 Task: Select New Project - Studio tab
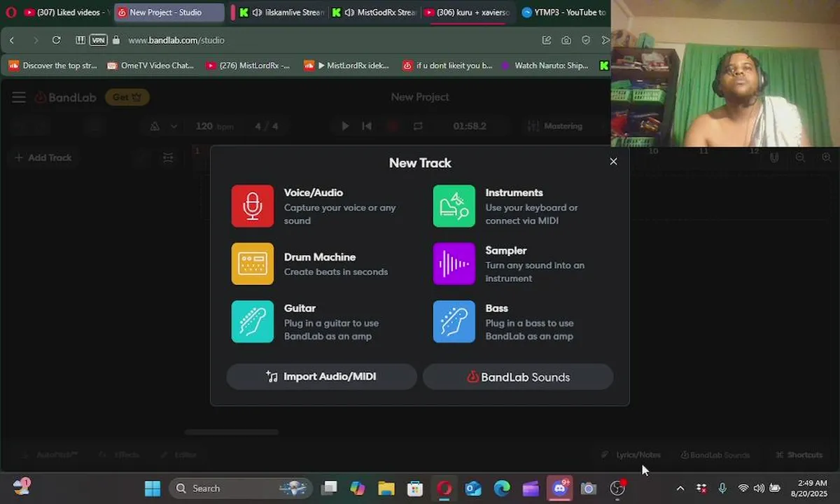(x=168, y=12)
